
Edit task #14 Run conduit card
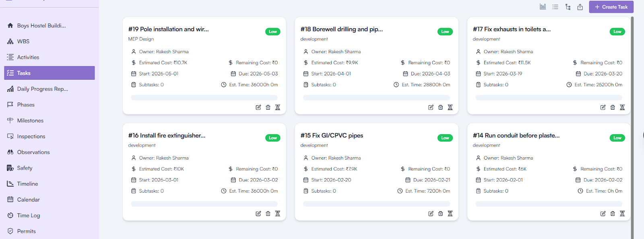pos(603,214)
